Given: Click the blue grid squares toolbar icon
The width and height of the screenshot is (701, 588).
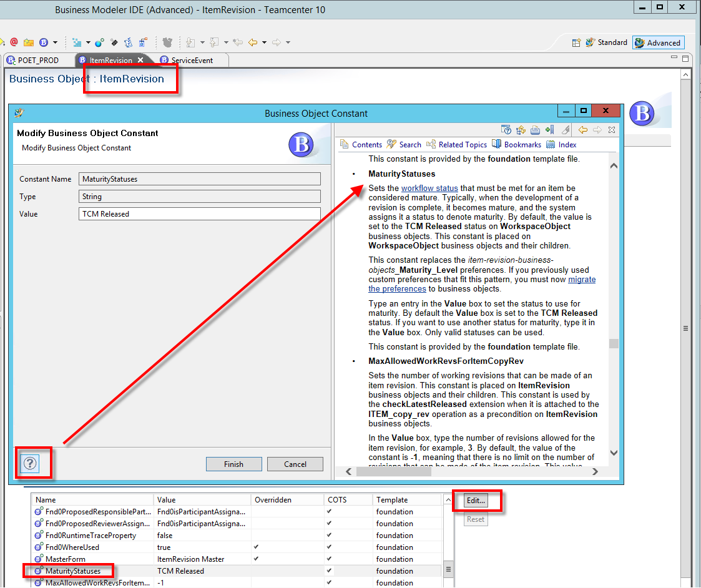Looking at the screenshot, I should point(77,42).
